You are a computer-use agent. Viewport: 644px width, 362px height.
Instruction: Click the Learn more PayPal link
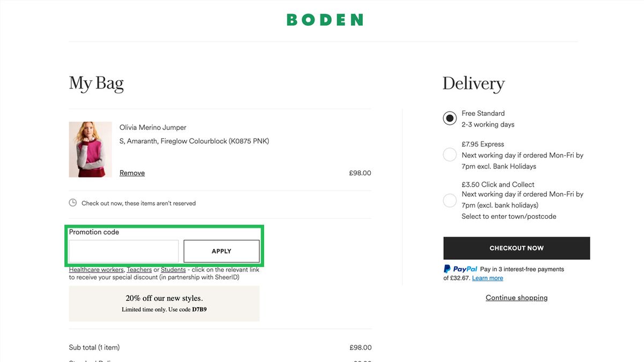pos(487,278)
